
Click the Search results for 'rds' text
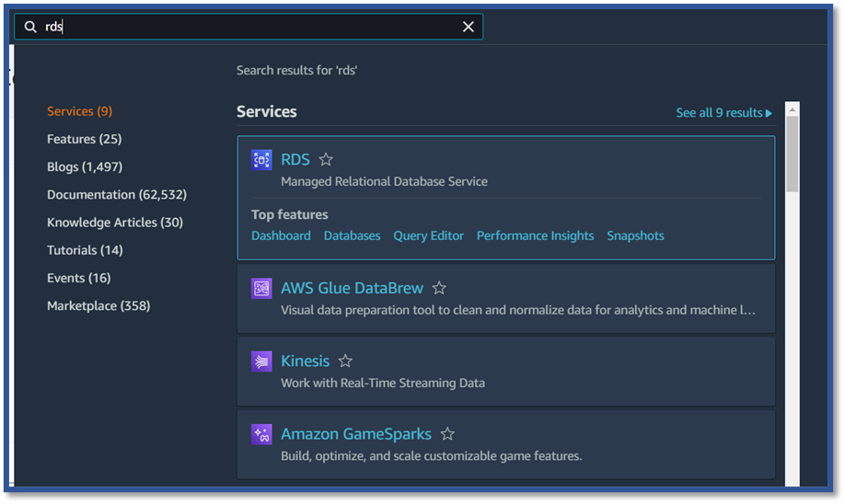point(297,71)
